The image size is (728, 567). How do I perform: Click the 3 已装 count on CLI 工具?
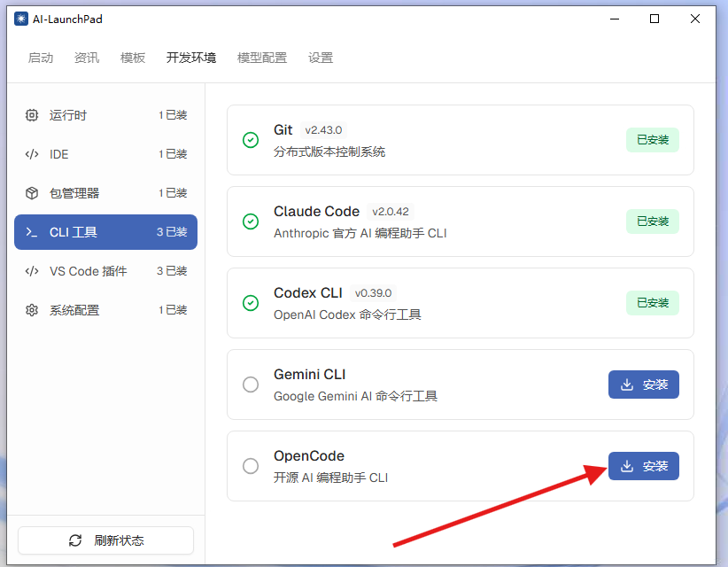pos(172,232)
